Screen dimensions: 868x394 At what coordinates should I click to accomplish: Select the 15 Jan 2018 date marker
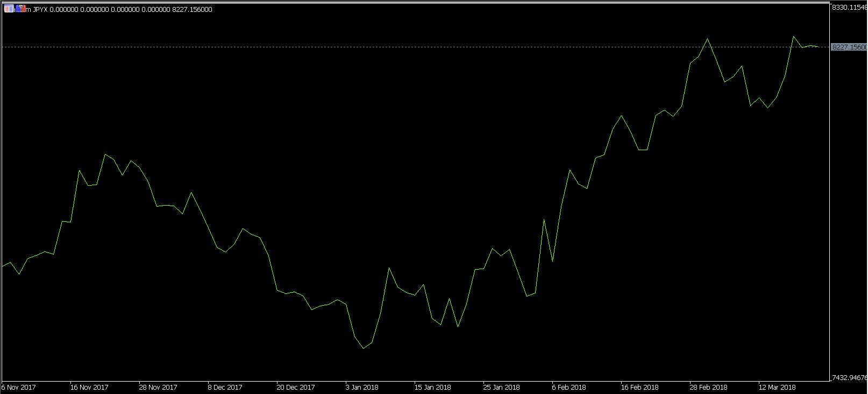click(433, 388)
